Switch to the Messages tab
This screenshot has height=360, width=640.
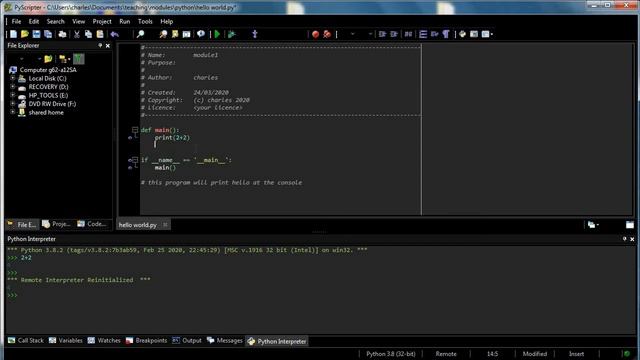tap(225, 340)
